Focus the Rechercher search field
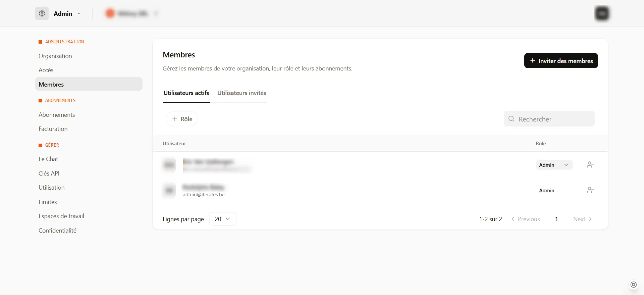The height and width of the screenshot is (295, 644). coord(549,119)
